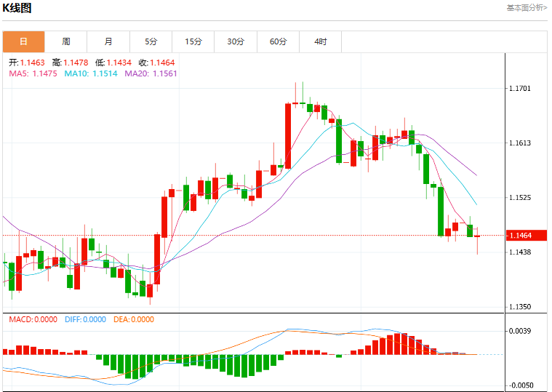This screenshot has height=392, width=552.
Task: Switch to the 周 weekly tab
Action: pos(66,41)
